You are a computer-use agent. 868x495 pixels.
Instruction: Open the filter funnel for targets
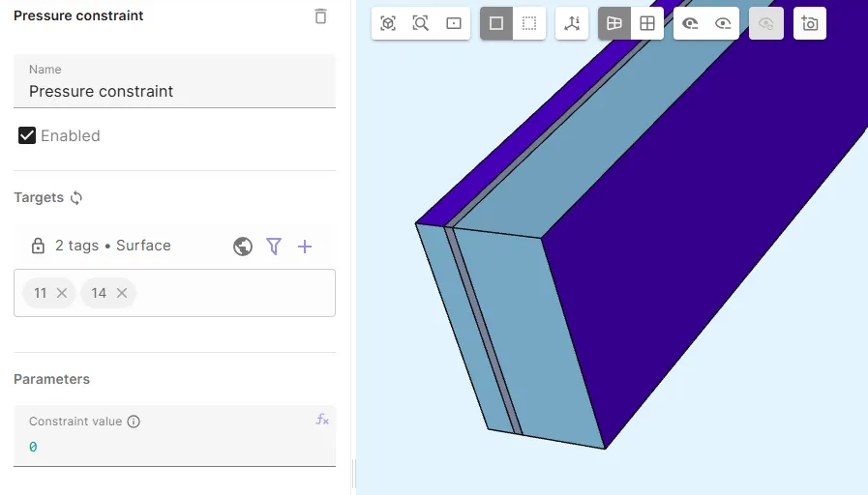(x=274, y=247)
